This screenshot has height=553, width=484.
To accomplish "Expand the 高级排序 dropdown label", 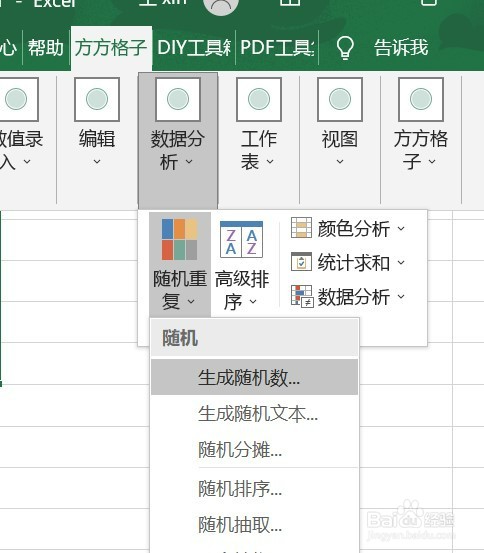I will (x=242, y=290).
